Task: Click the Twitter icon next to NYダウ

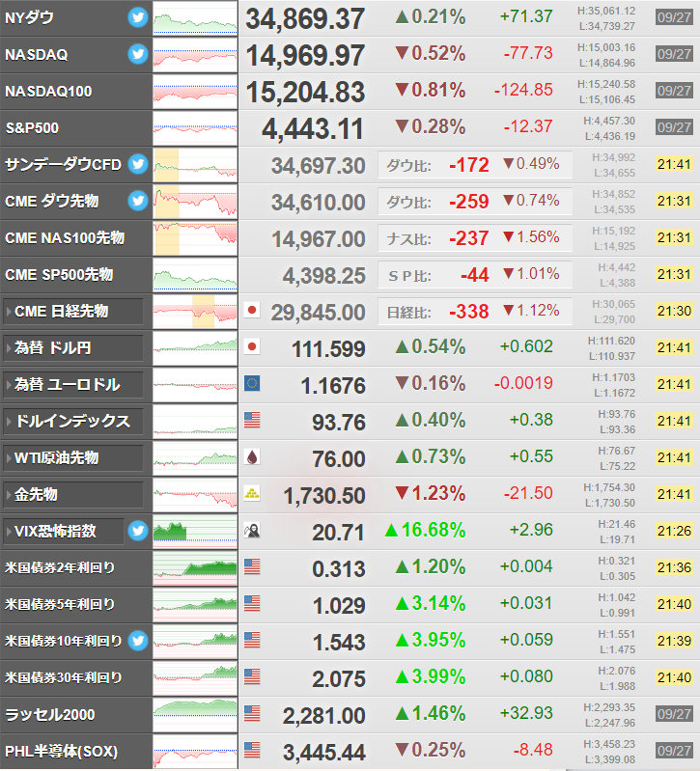Action: 138,17
